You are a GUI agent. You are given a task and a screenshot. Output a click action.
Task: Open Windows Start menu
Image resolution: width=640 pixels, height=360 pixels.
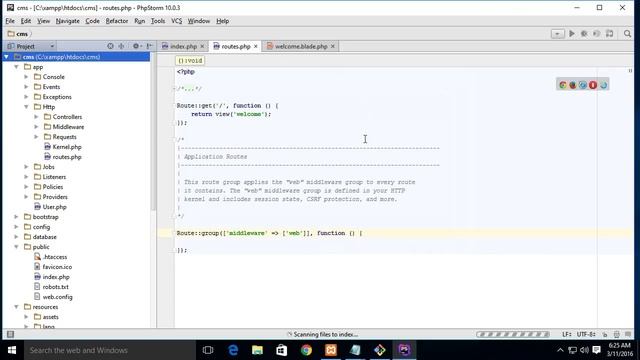tap(11, 350)
